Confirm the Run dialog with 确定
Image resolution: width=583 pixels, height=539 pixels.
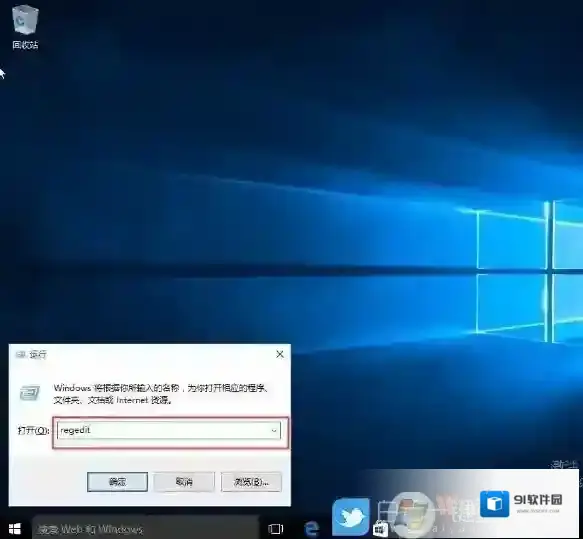pyautogui.click(x=117, y=482)
